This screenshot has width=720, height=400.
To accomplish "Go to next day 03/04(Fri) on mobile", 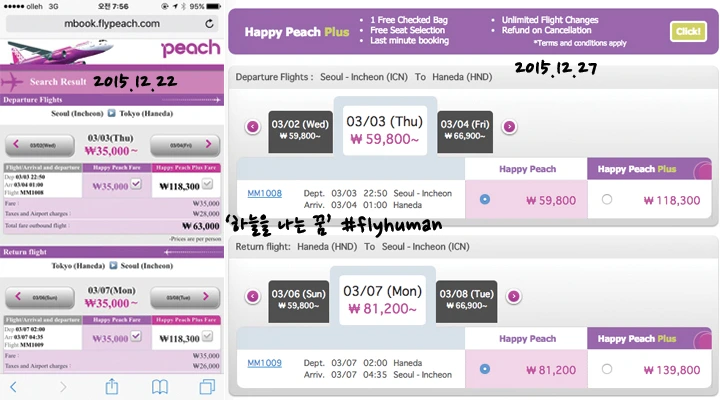I will tap(185, 145).
